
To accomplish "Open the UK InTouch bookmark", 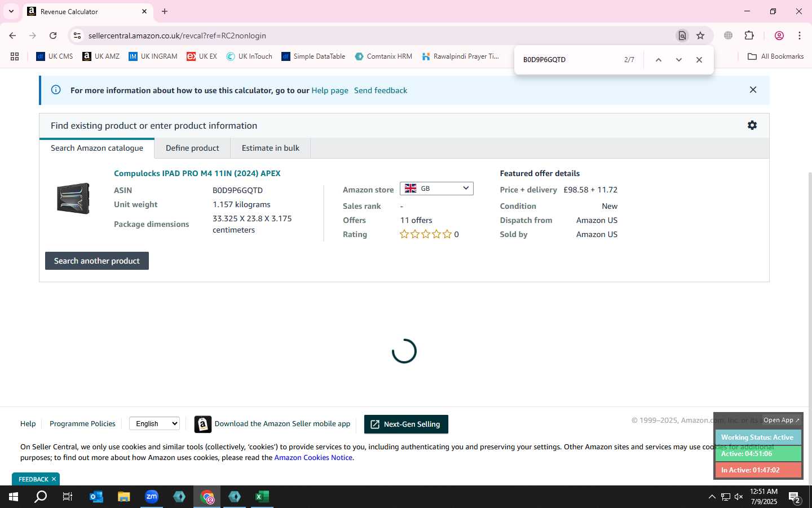I will pyautogui.click(x=249, y=56).
